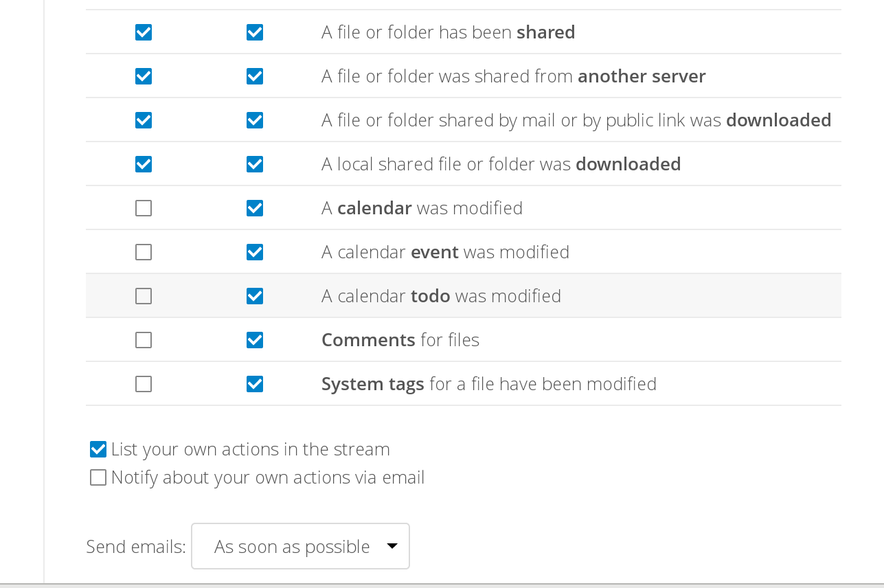
Task: Click the 'Comments for files' text
Action: tap(400, 340)
